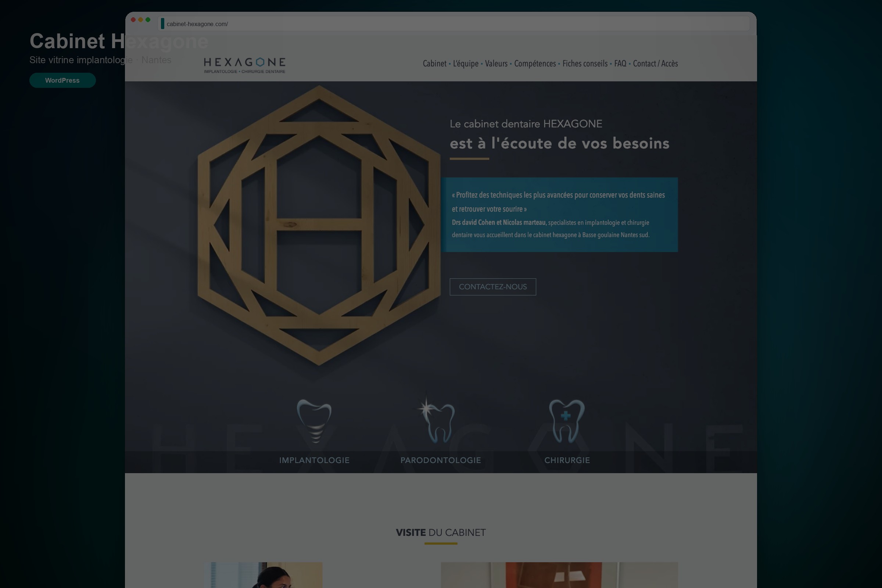The image size is (882, 588).
Task: Click the cabinet-hexagone.com address bar
Action: point(454,24)
